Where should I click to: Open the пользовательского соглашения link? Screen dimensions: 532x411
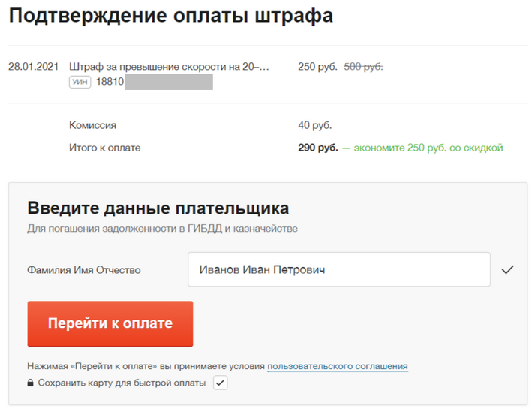tap(338, 366)
